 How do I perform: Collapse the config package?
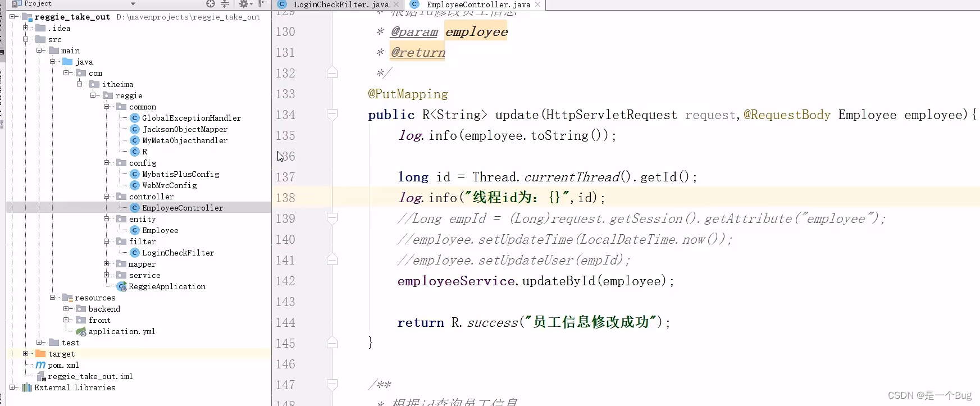pos(107,163)
